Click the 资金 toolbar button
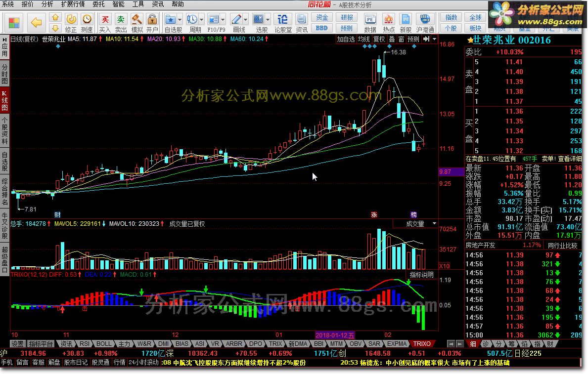 click(322, 18)
